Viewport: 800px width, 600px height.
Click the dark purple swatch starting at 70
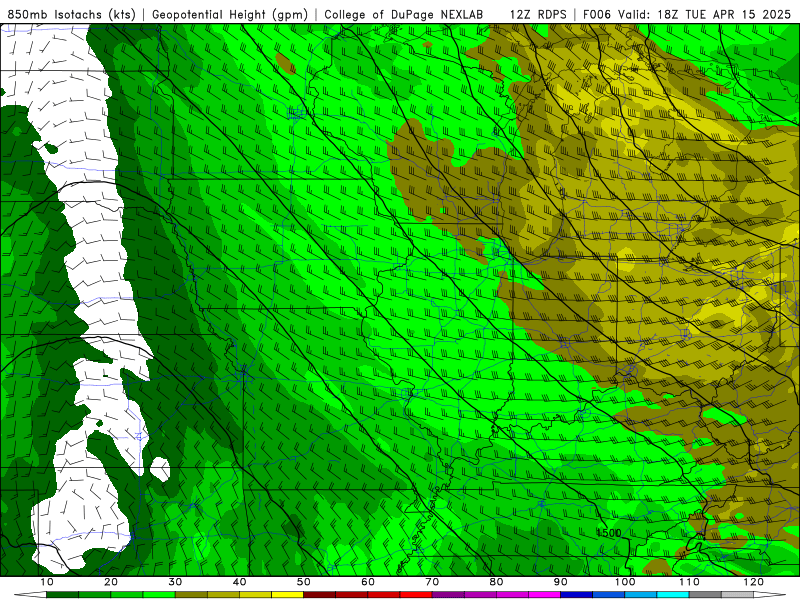[x=448, y=595]
